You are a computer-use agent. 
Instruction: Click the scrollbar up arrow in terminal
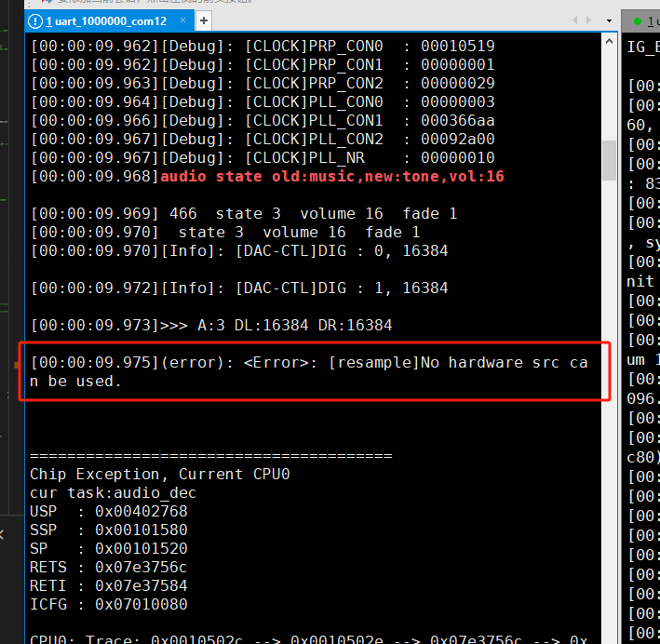[609, 42]
